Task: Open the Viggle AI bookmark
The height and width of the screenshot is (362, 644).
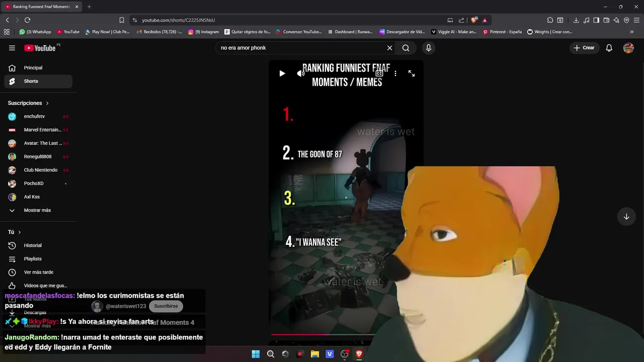Action: coord(454,32)
